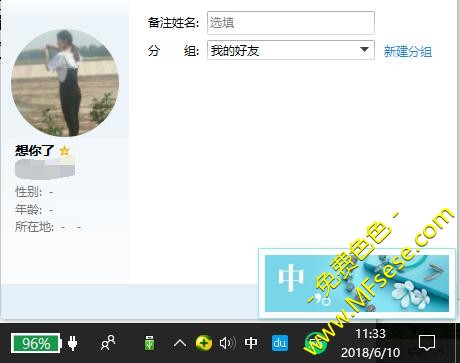Click the green USB safely-remove icon
460x363 pixels.
coord(149,343)
